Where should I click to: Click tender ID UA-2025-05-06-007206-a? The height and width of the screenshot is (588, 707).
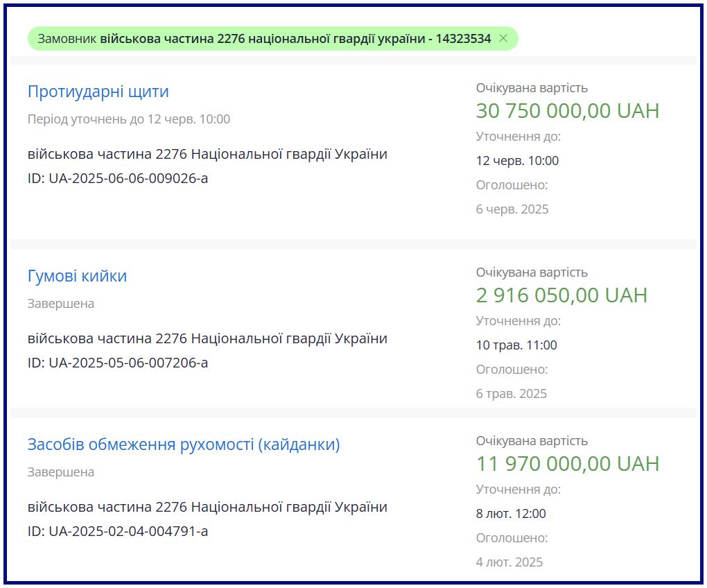[x=118, y=363]
